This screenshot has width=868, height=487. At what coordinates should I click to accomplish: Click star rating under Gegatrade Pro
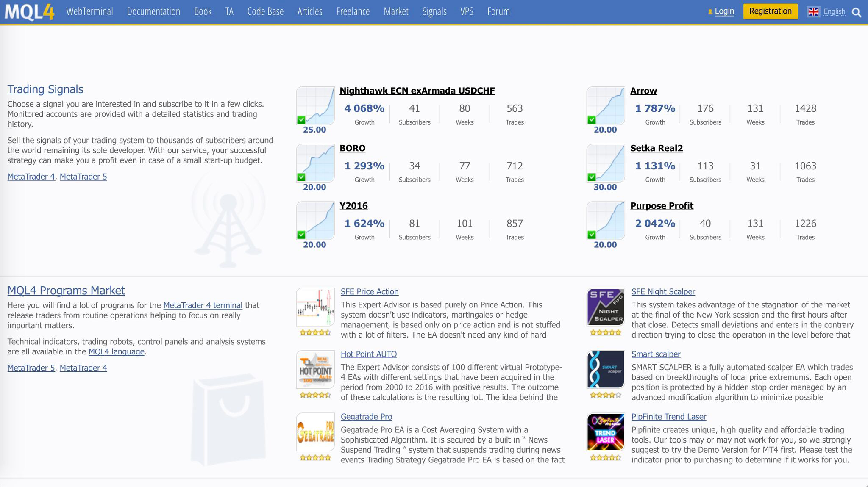click(x=315, y=457)
